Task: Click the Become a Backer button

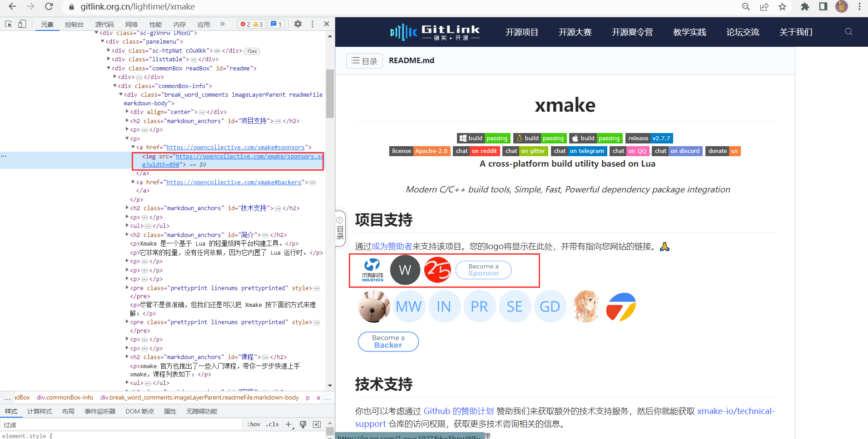Action: (x=388, y=341)
